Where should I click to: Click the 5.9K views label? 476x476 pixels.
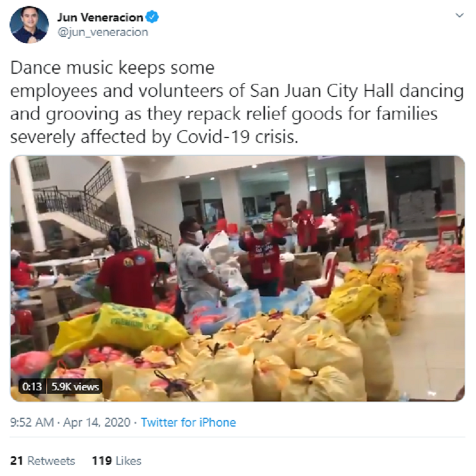(x=75, y=387)
